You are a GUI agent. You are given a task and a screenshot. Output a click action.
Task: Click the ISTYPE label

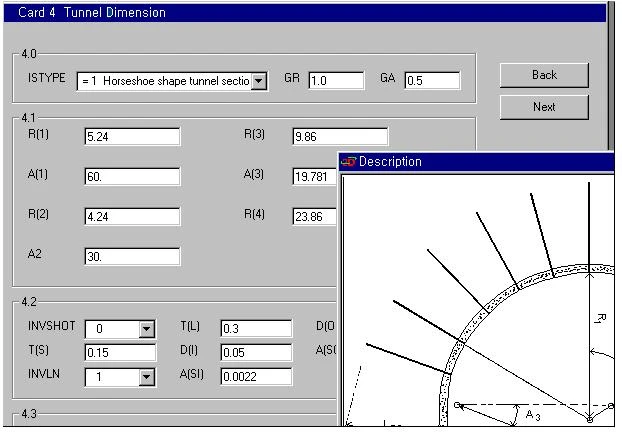[47, 78]
